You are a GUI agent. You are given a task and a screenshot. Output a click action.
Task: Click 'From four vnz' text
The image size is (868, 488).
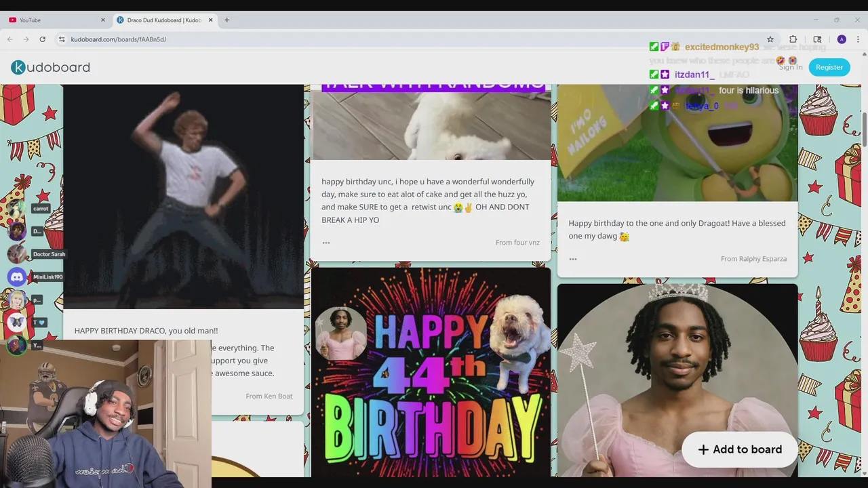(x=517, y=243)
